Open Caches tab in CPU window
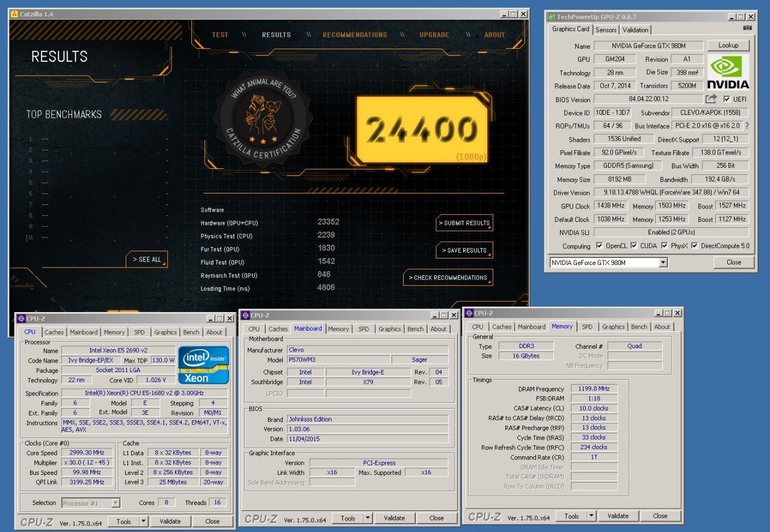 coord(54,332)
